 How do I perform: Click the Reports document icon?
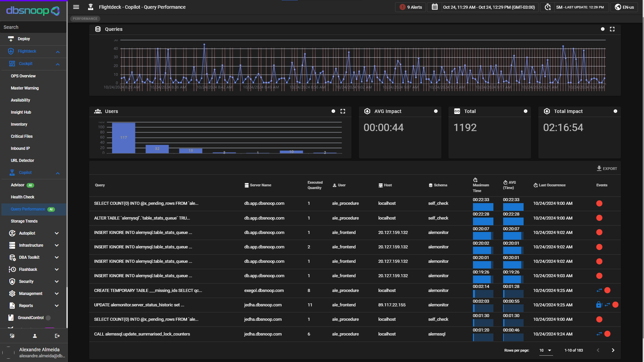[12, 306]
